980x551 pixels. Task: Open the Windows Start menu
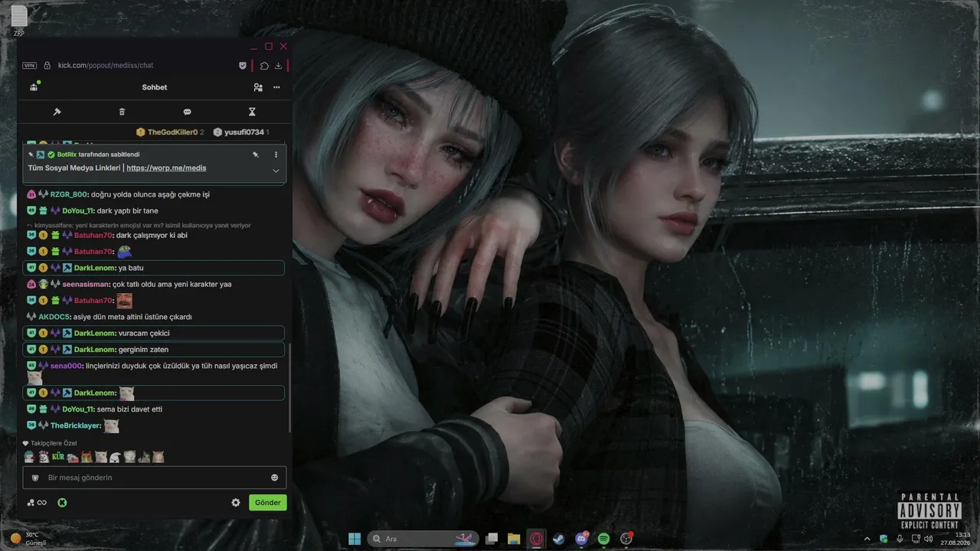click(x=354, y=539)
